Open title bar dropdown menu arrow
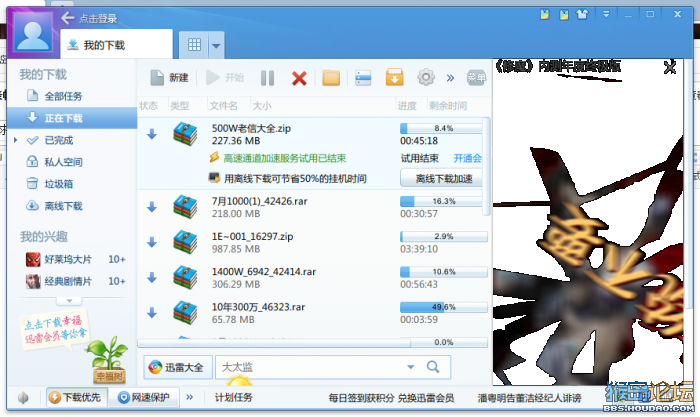This screenshot has height=417, width=700. pos(606,14)
